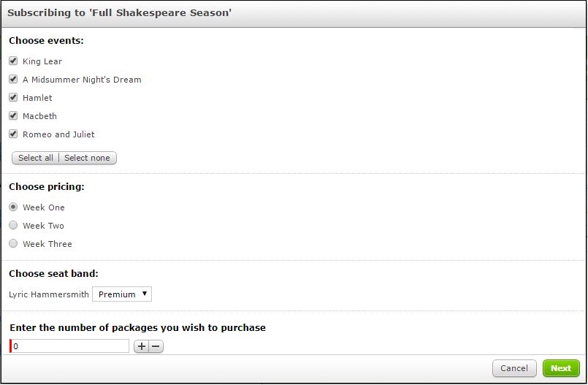The height and width of the screenshot is (385, 588).
Task: Click the Week Two label text
Action: (x=43, y=226)
